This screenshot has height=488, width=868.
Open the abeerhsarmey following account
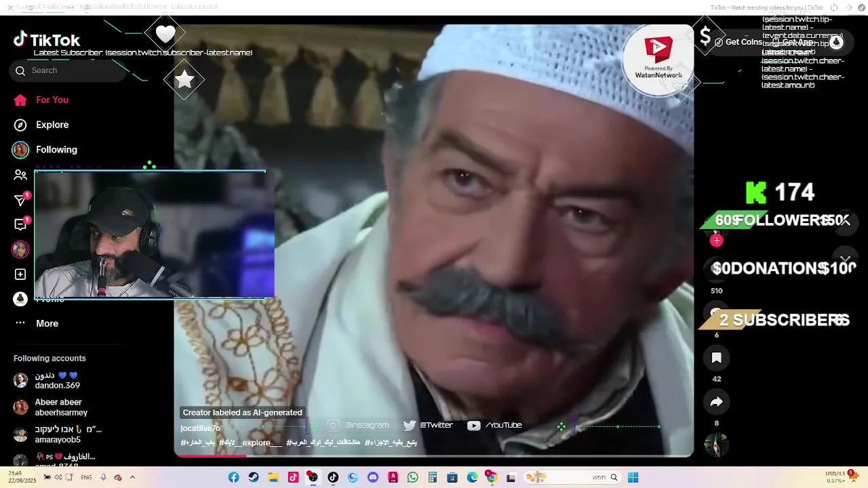51,407
